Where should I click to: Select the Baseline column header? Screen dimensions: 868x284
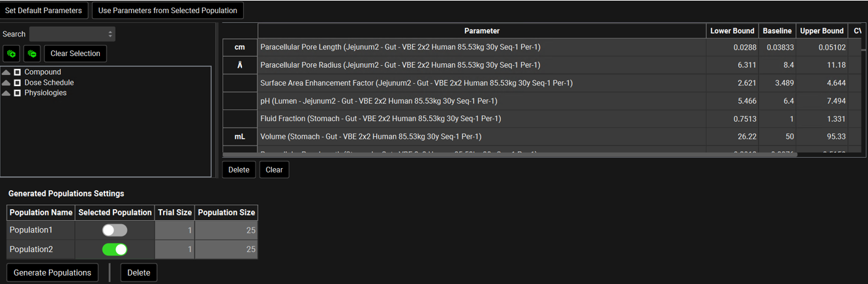[777, 31]
